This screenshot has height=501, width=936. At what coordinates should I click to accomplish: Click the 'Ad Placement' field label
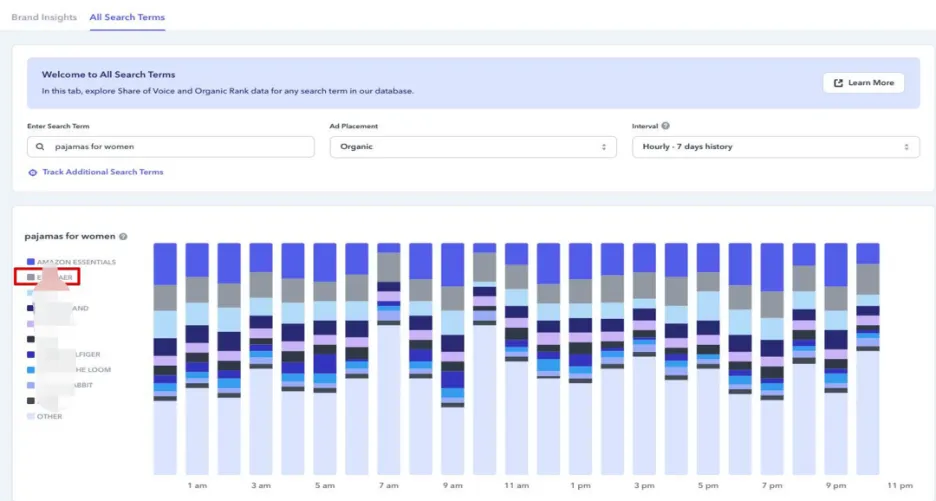354,126
